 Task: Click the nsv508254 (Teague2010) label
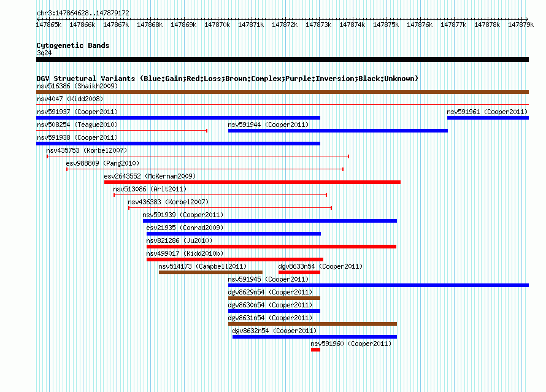(77, 125)
